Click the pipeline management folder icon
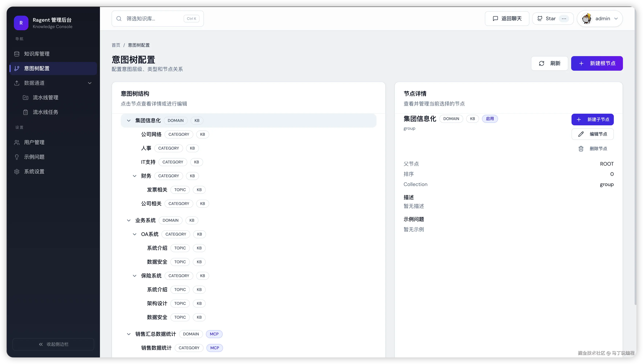Image resolution: width=643 pixels, height=364 pixels. coord(26,97)
